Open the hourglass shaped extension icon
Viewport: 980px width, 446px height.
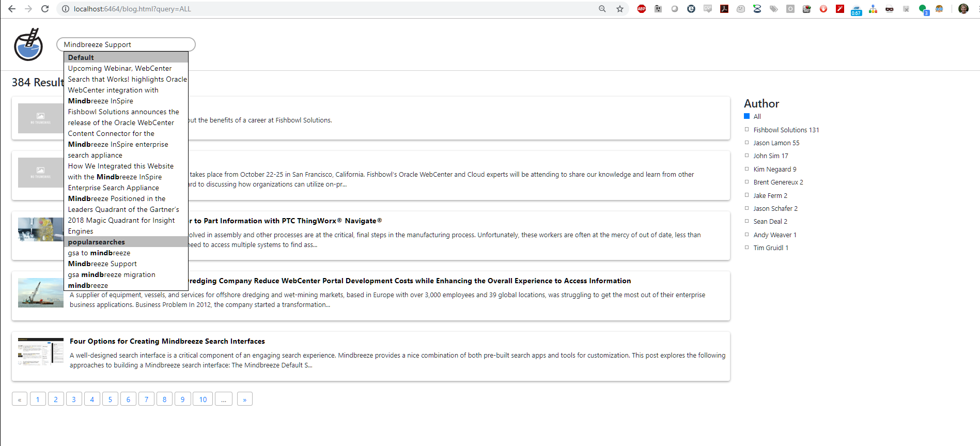[757, 9]
